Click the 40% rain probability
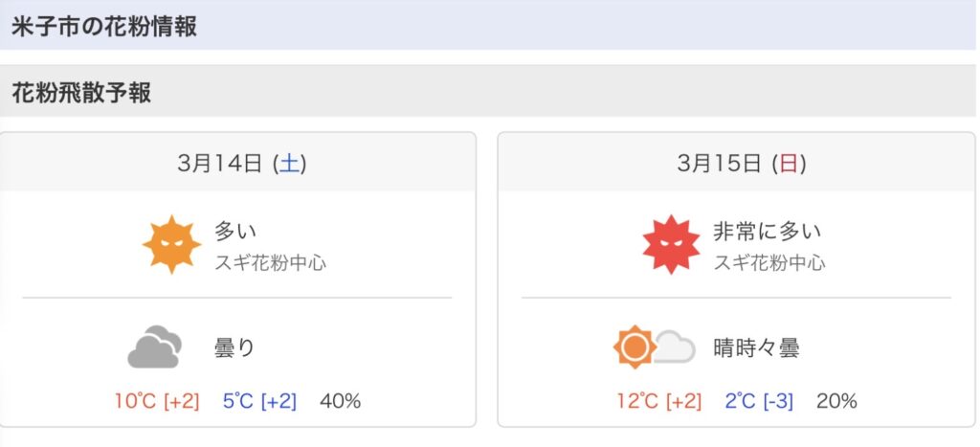The height and width of the screenshot is (447, 980). point(340,401)
